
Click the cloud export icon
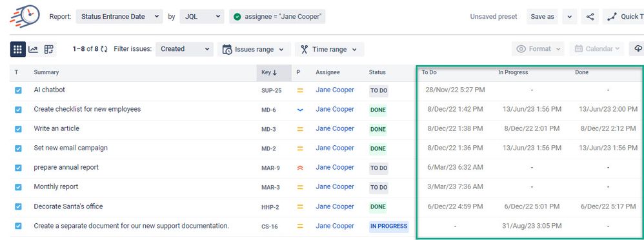click(638, 48)
